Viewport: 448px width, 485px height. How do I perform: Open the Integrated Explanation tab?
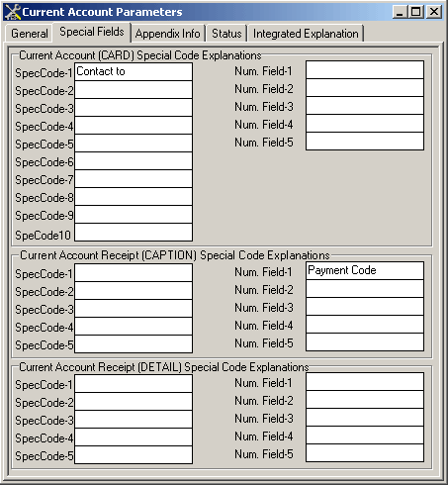tap(306, 34)
